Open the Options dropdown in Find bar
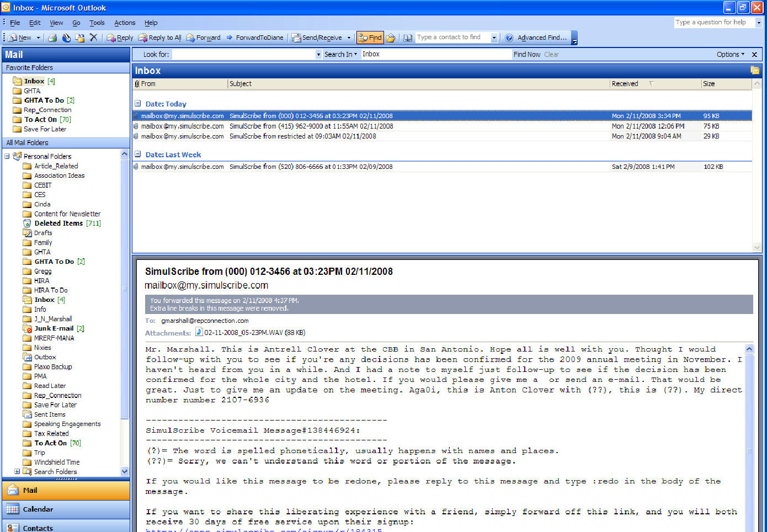 click(x=730, y=54)
